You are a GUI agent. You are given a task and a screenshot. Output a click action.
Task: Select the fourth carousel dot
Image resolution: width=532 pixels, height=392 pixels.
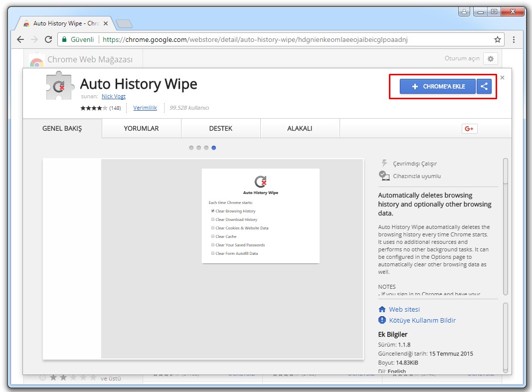coord(214,148)
